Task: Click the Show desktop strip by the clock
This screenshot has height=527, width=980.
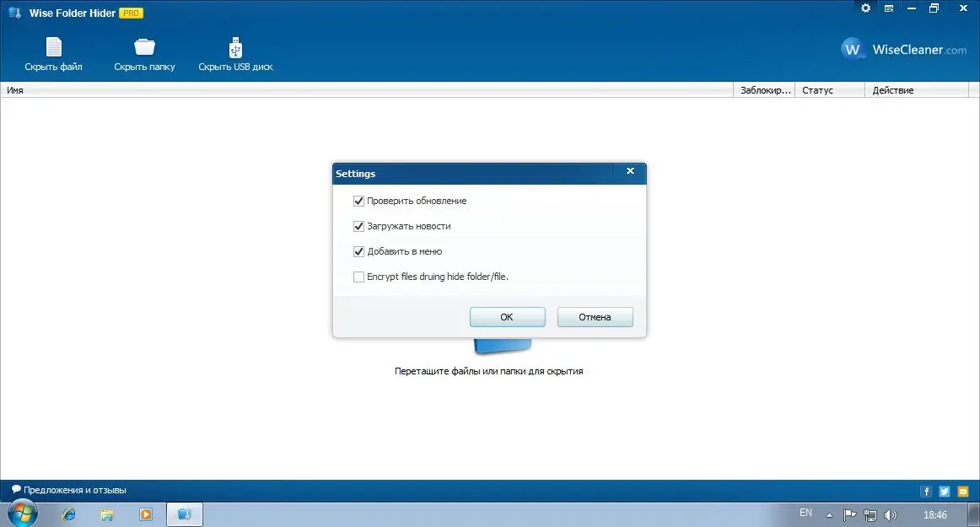Action: pos(976,514)
